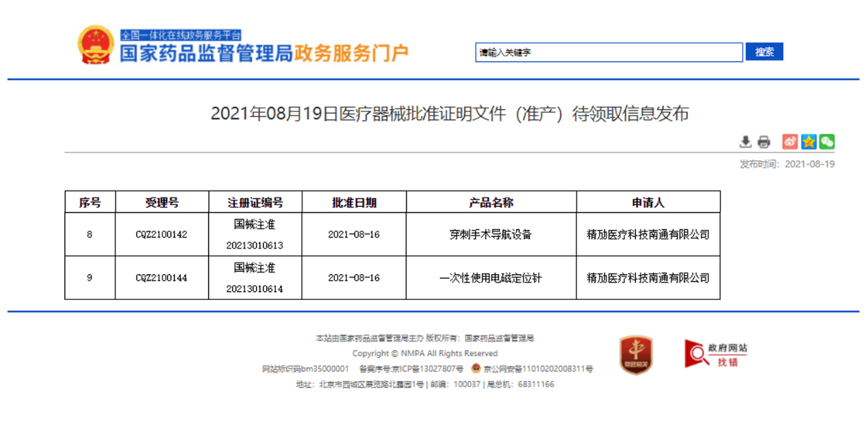Select the 一次性使用电磁定位针 product cell

point(491,278)
